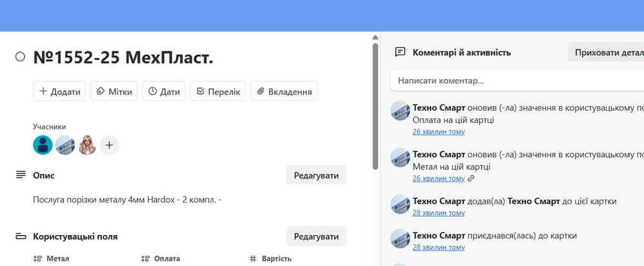Click the card title №1552-25 МехПласт
644x266 pixels.
(123, 58)
